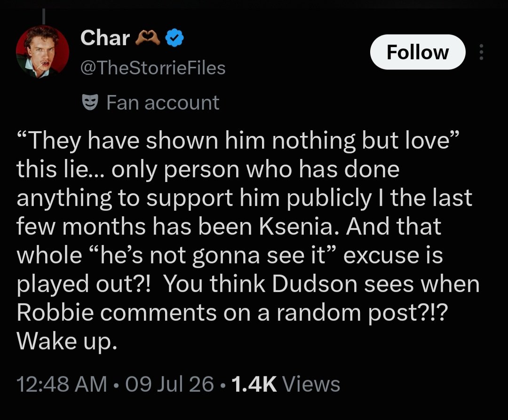Click the display name Char

point(105,38)
